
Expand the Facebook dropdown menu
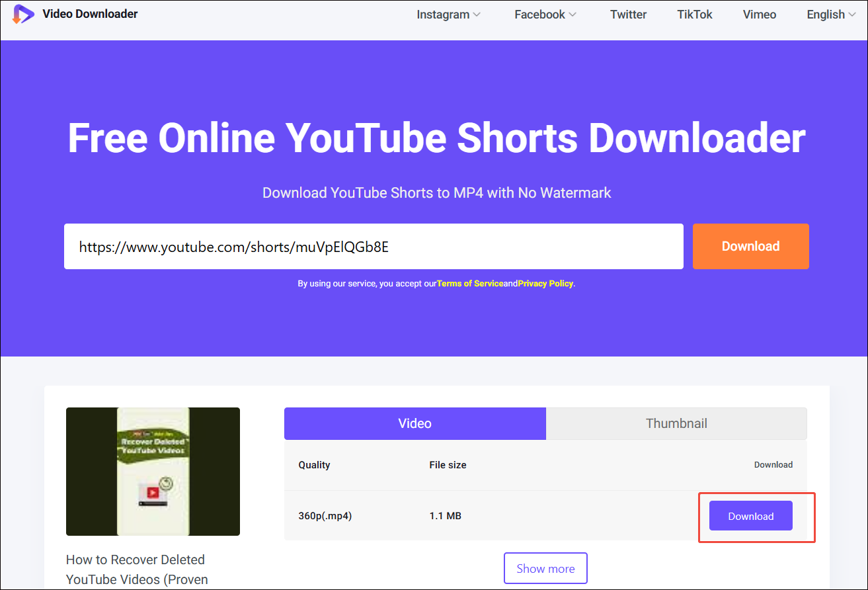coord(545,15)
